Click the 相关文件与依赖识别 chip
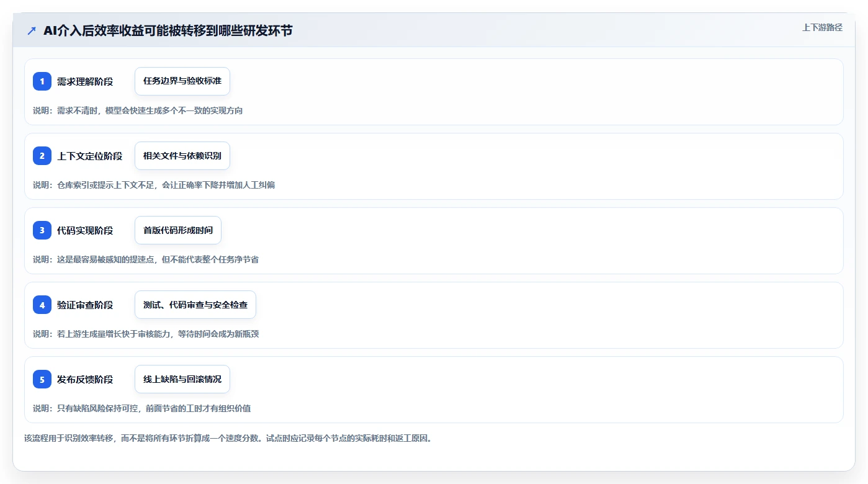The image size is (868, 484). tap(182, 156)
